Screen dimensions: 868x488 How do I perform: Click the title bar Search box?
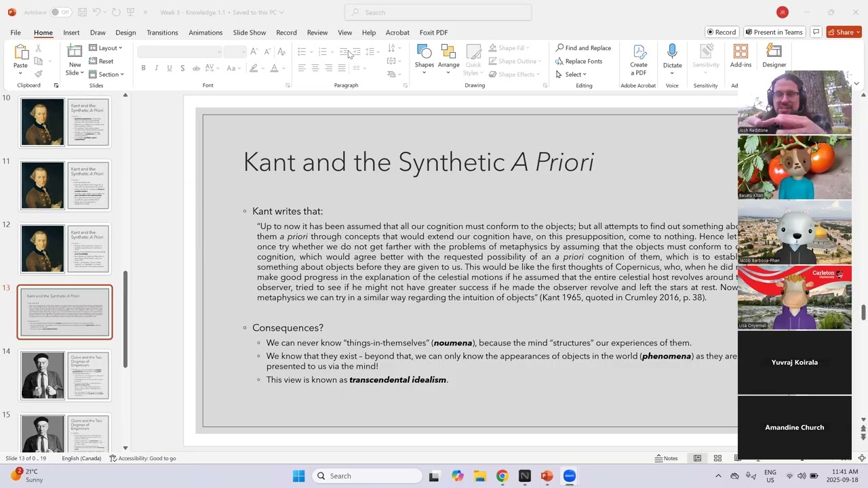tap(438, 12)
